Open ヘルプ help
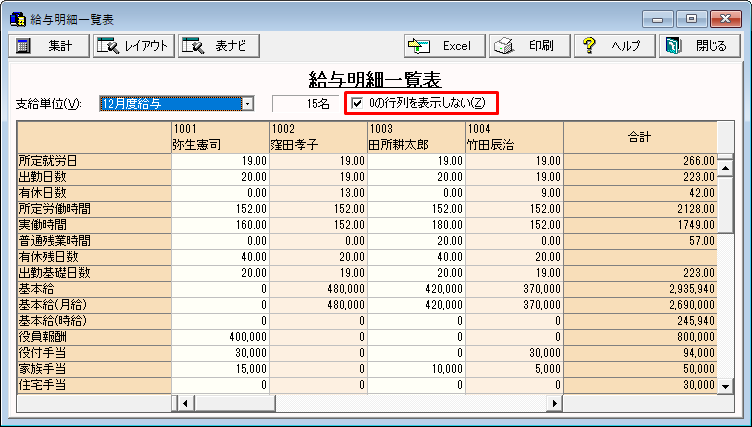The height and width of the screenshot is (427, 752). [x=615, y=46]
